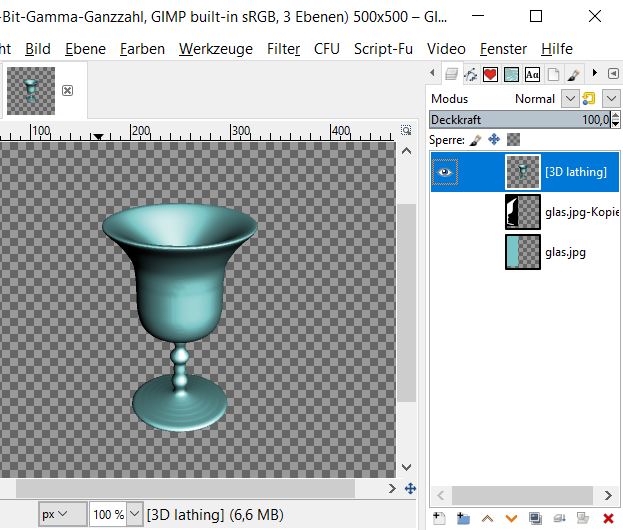This screenshot has height=530, width=623.
Task: Toggle lock alpha channel icon
Action: pos(513,140)
